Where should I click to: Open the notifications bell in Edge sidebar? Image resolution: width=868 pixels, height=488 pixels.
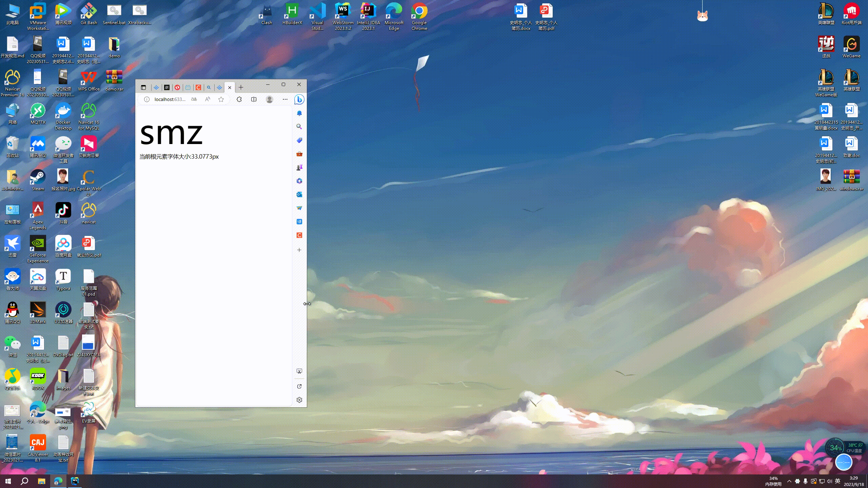(299, 113)
